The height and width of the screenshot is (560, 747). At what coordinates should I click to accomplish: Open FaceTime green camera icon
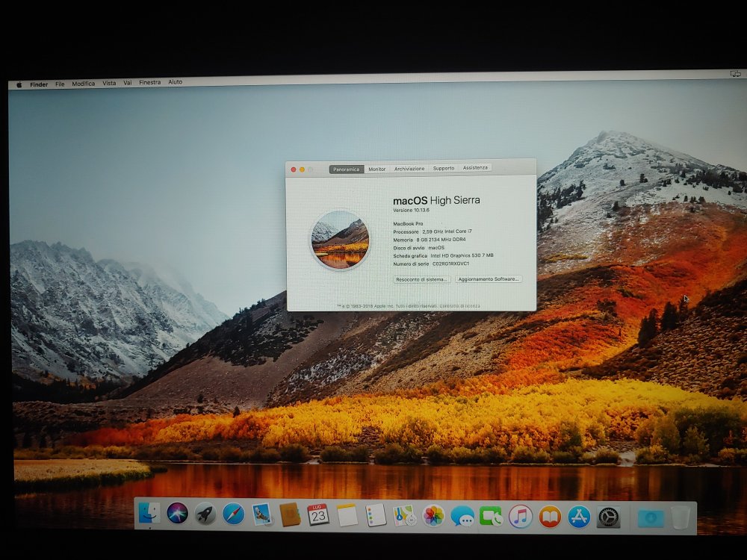[492, 517]
